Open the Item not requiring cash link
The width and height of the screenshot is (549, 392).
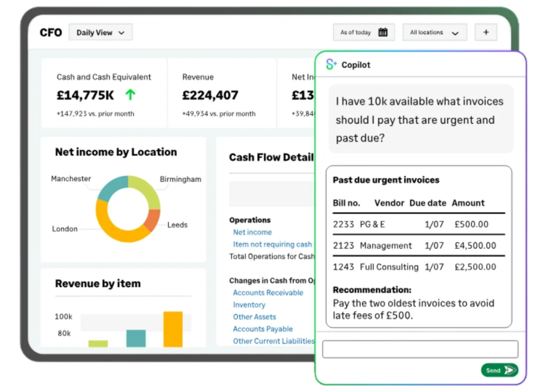click(x=272, y=244)
